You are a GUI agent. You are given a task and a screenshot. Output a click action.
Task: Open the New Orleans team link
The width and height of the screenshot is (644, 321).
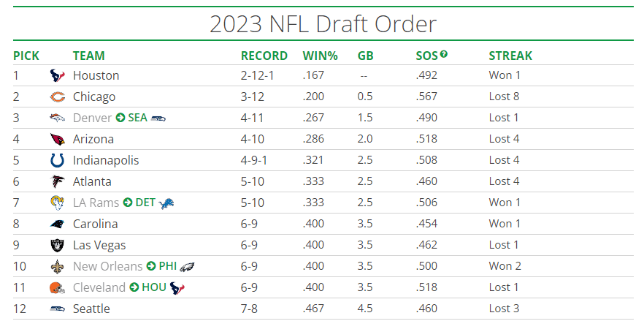tap(107, 266)
